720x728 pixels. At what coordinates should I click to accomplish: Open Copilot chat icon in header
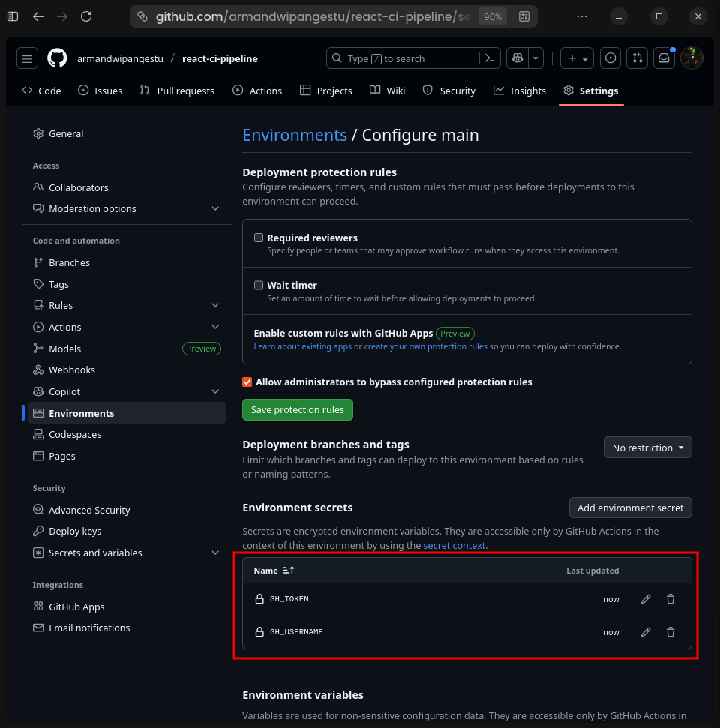517,58
